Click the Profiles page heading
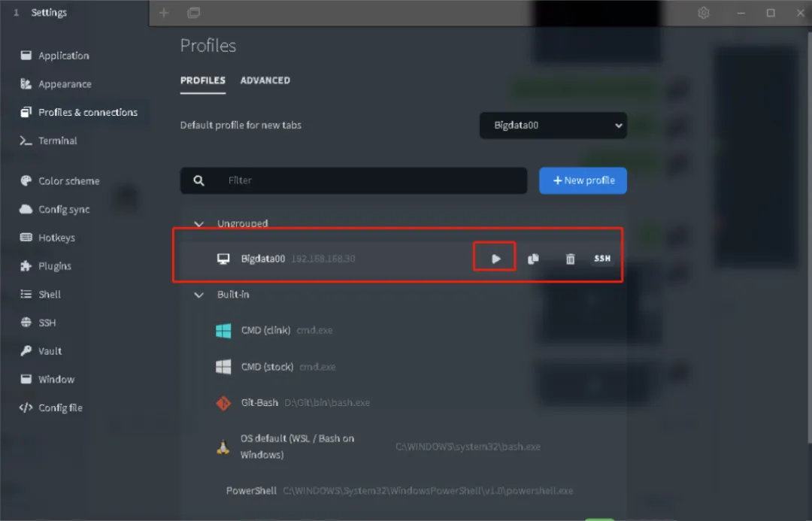Screen dimensions: 812x521 [x=208, y=46]
